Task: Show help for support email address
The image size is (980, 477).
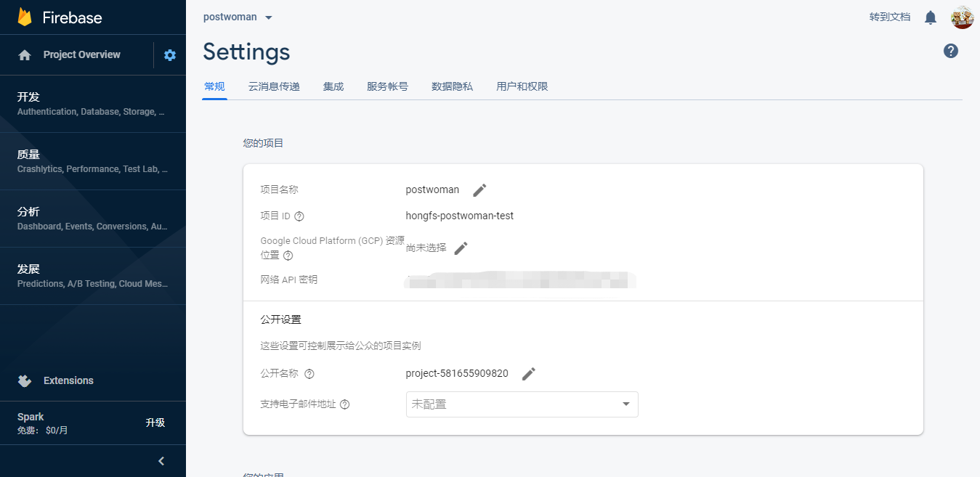Action: [x=345, y=404]
